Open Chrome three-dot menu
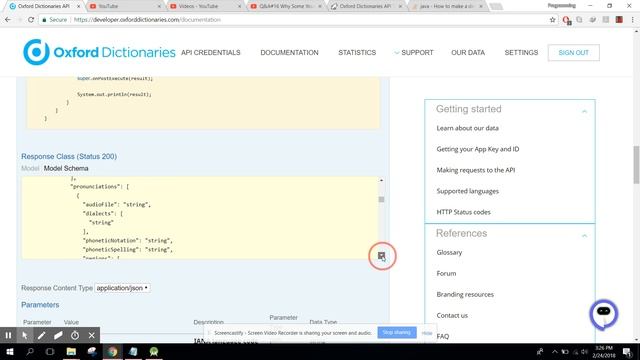640x360 pixels. point(633,20)
